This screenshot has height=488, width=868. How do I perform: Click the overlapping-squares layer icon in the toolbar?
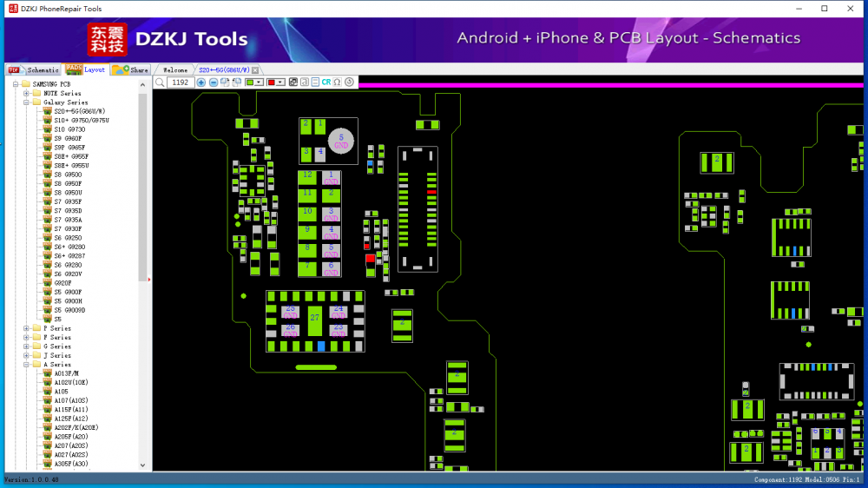[x=293, y=82]
